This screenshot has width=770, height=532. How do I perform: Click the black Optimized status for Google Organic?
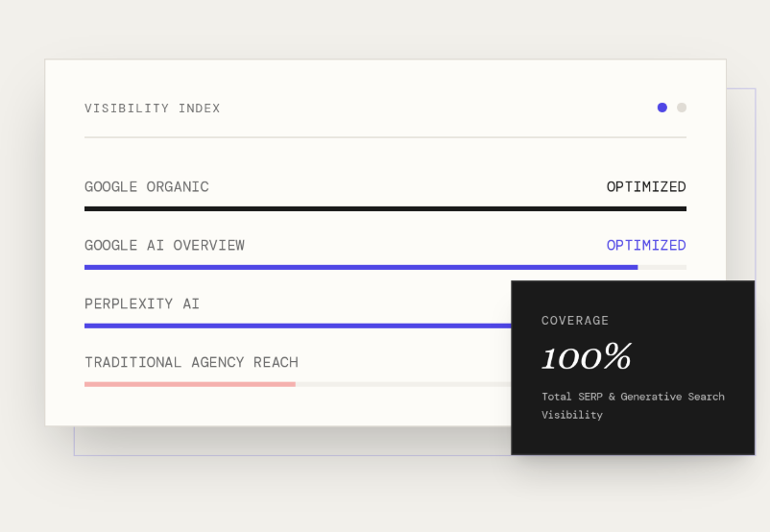tap(646, 187)
